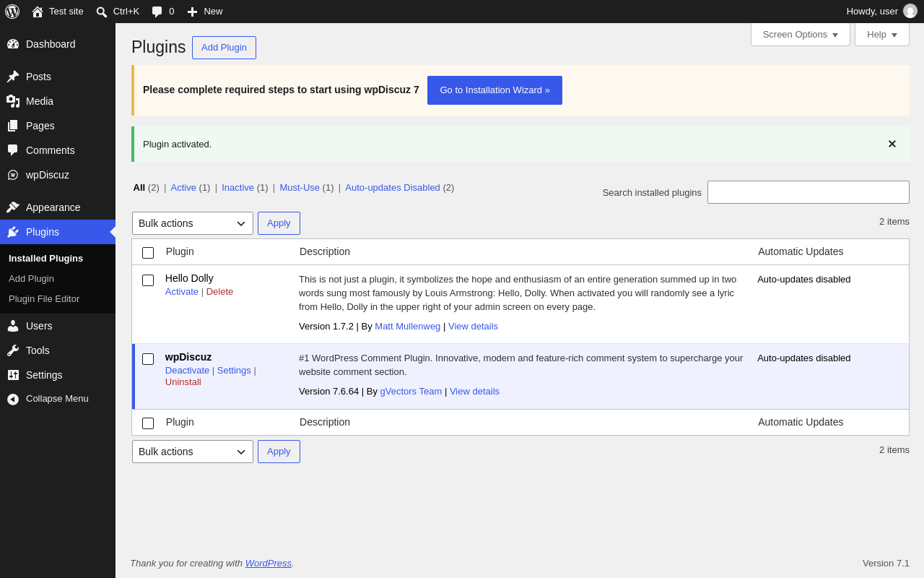924x578 pixels.
Task: Open the Add Plugin submenu item
Action: point(31,279)
